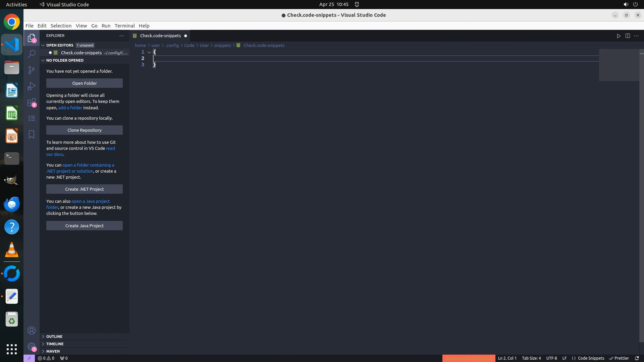This screenshot has height=362, width=644.
Task: Click the Open Folder button
Action: click(85, 83)
